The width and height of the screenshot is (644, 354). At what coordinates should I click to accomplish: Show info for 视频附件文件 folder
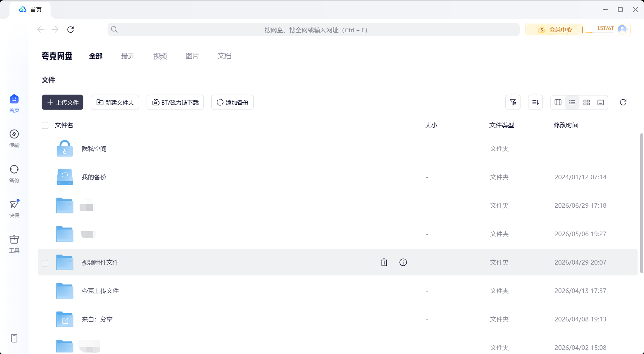pos(403,262)
